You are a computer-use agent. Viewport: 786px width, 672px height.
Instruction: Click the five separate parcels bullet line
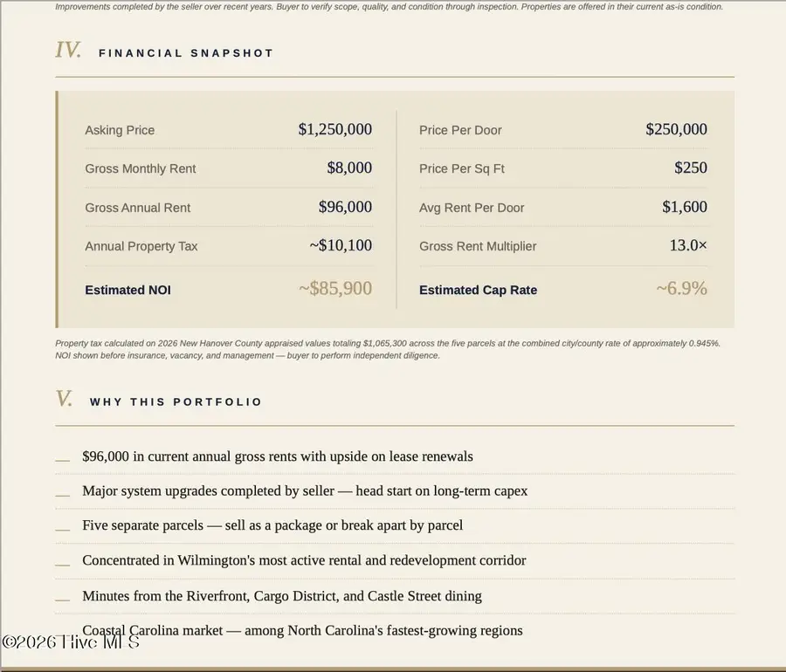coord(272,525)
